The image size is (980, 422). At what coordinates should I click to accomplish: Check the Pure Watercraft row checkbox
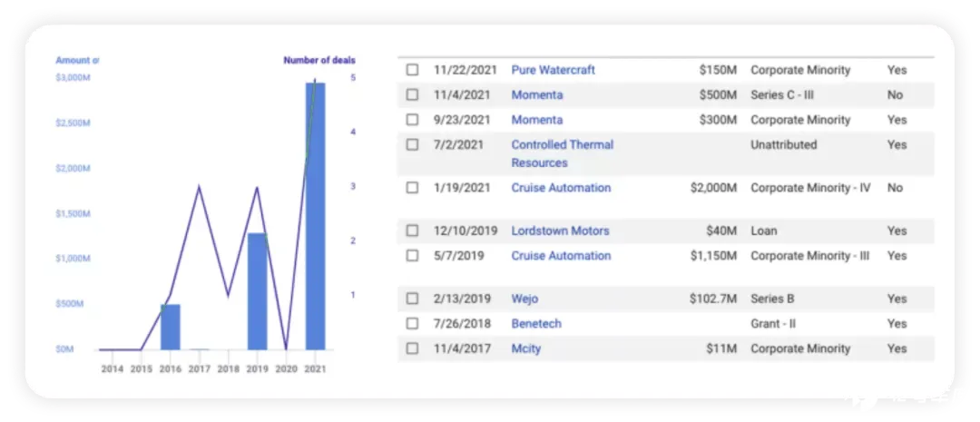point(413,70)
